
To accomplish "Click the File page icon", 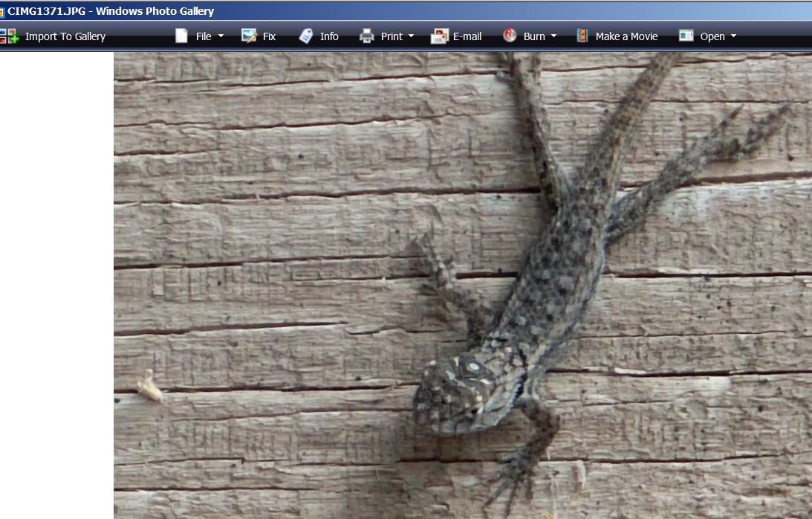I will (181, 36).
